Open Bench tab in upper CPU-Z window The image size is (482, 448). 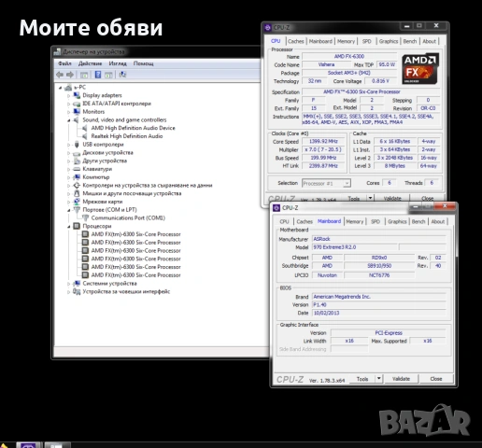point(410,41)
